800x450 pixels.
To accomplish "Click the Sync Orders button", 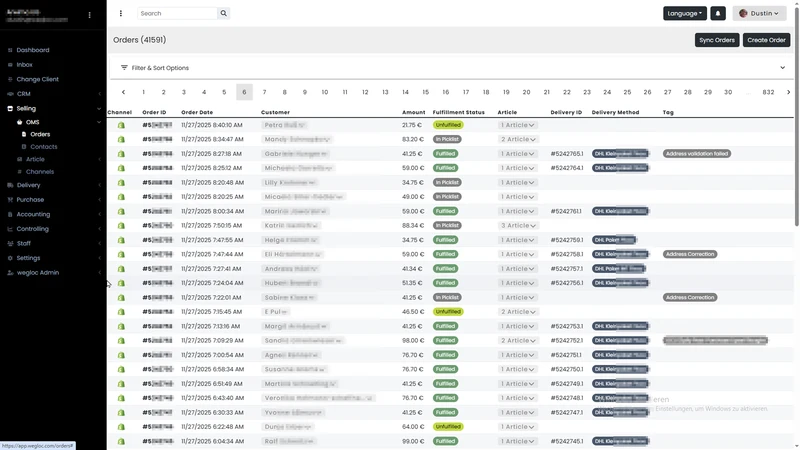I will pyautogui.click(x=716, y=40).
